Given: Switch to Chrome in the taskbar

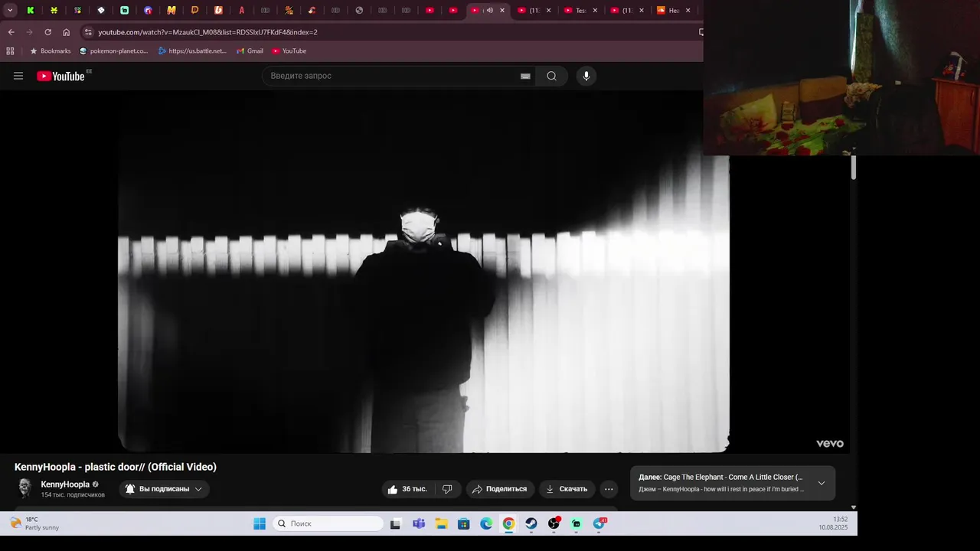Looking at the screenshot, I should [x=508, y=523].
